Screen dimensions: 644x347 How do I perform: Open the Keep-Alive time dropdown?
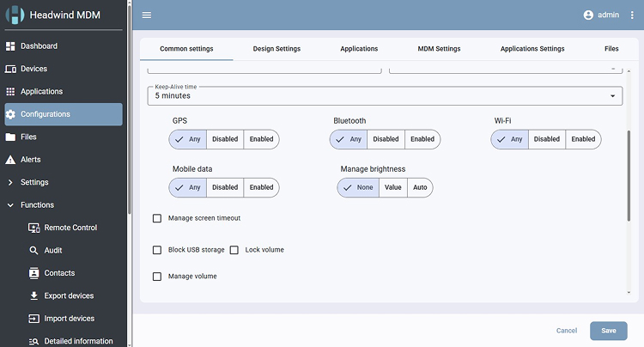[x=385, y=95]
